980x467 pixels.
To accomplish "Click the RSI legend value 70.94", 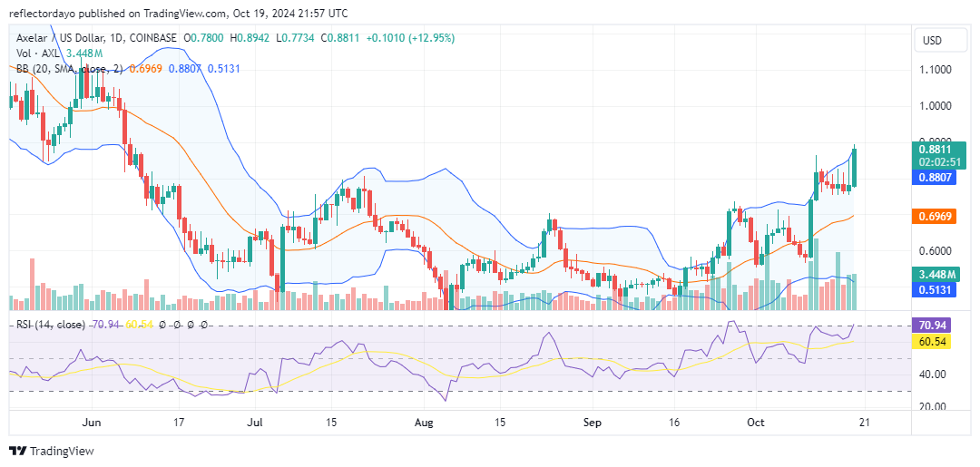I will coord(107,325).
